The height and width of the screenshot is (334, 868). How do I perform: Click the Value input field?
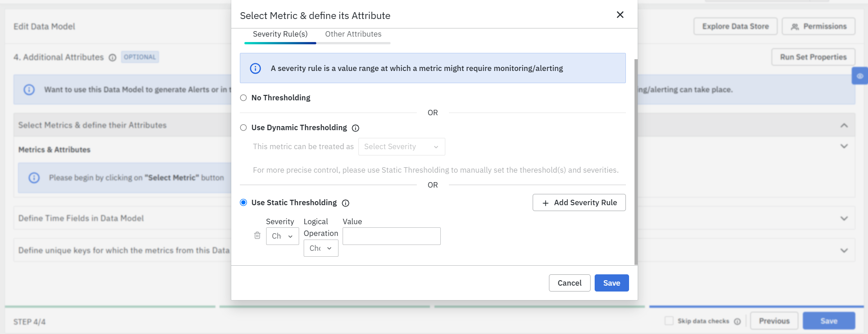tap(391, 236)
